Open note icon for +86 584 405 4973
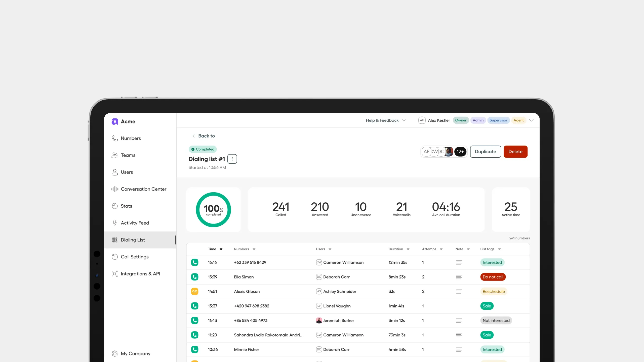Screen dimensions: 644x362 pos(459,321)
